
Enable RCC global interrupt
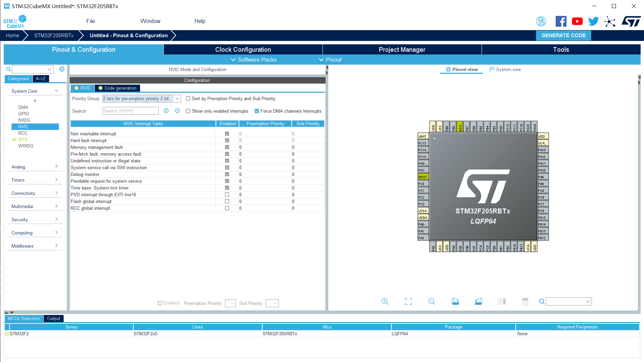click(x=227, y=208)
